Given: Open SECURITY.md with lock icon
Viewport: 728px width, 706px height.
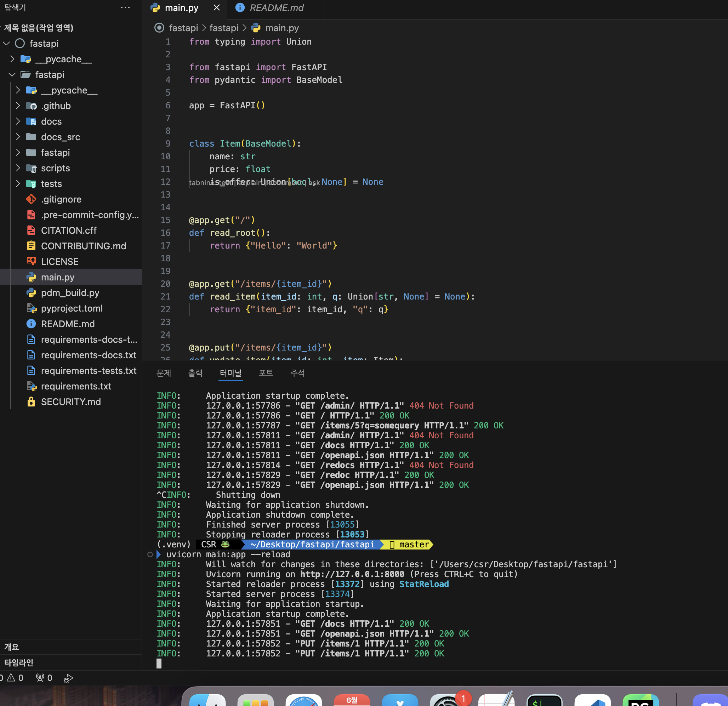Looking at the screenshot, I should (70, 402).
